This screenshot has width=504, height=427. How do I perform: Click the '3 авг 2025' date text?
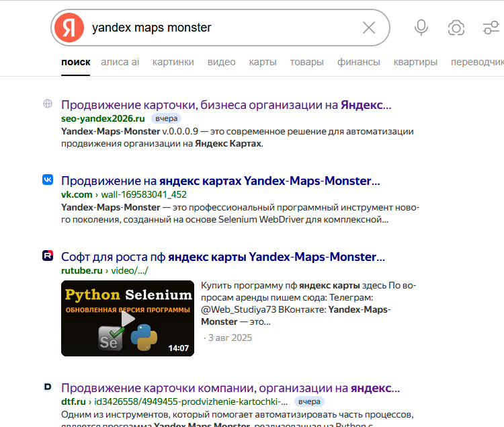pyautogui.click(x=230, y=338)
